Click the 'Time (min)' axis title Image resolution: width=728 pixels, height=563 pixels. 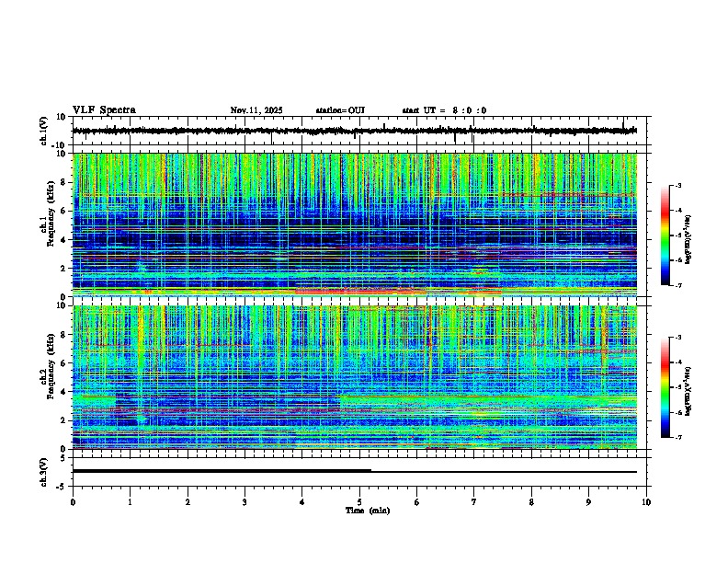(368, 511)
